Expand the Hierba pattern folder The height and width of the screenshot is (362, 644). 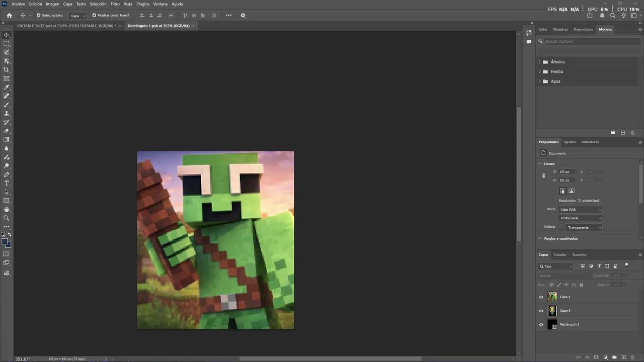pyautogui.click(x=540, y=71)
